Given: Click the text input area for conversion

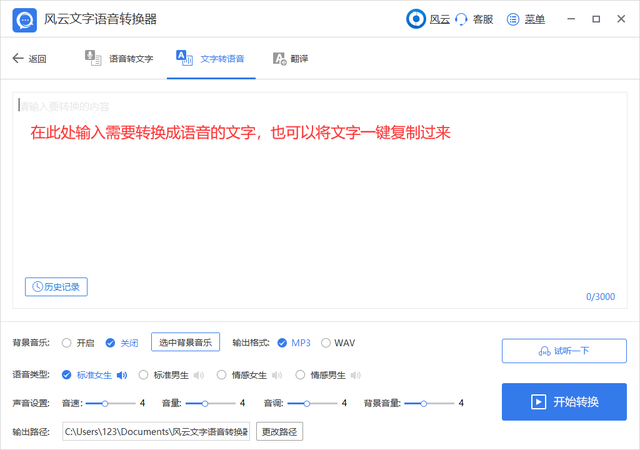Looking at the screenshot, I should tap(320, 200).
